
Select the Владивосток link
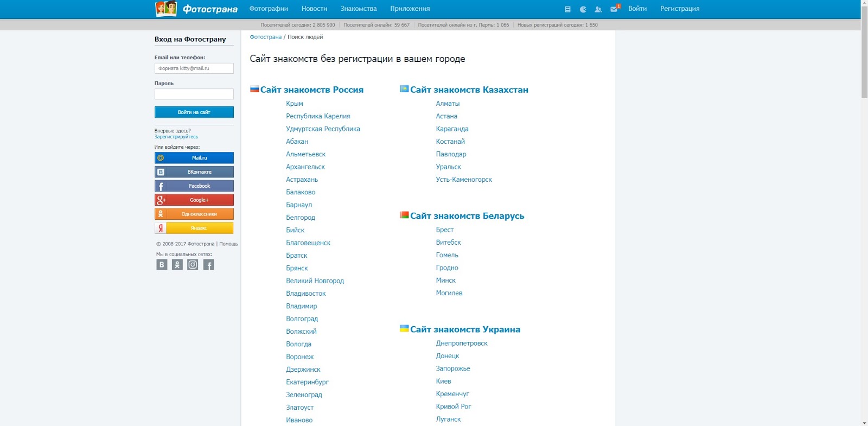pyautogui.click(x=306, y=294)
